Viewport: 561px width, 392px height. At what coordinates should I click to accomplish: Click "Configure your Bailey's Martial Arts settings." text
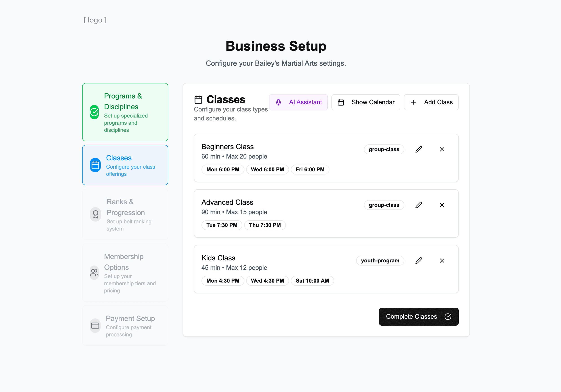coord(276,63)
